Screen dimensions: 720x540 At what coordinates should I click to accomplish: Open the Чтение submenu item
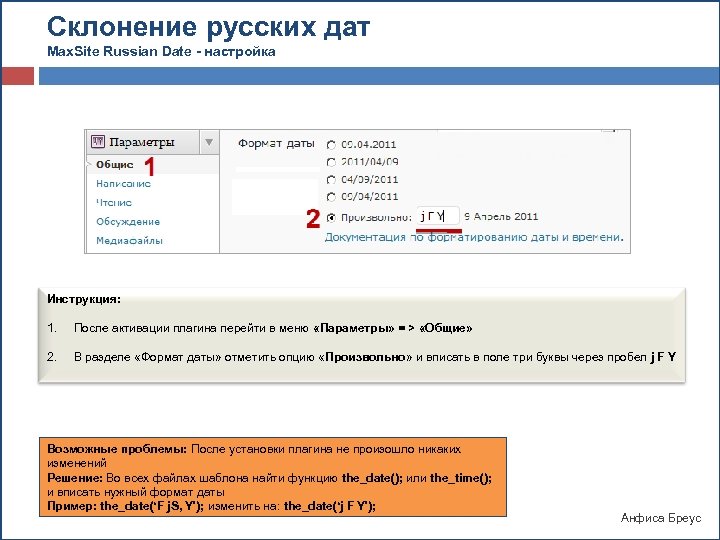click(x=114, y=202)
